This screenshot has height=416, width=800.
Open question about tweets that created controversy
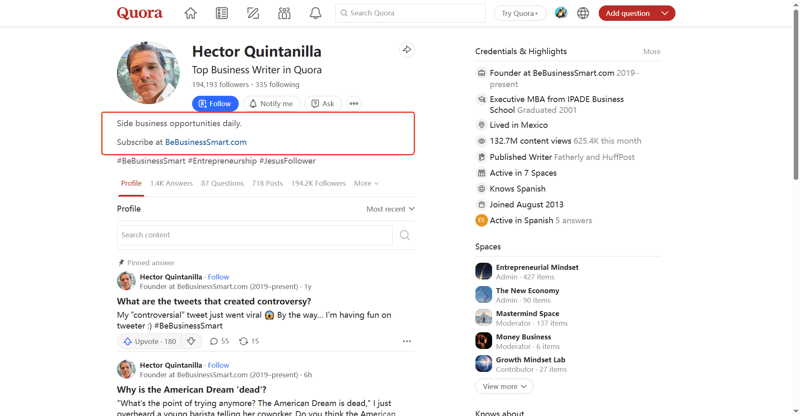[x=214, y=301]
